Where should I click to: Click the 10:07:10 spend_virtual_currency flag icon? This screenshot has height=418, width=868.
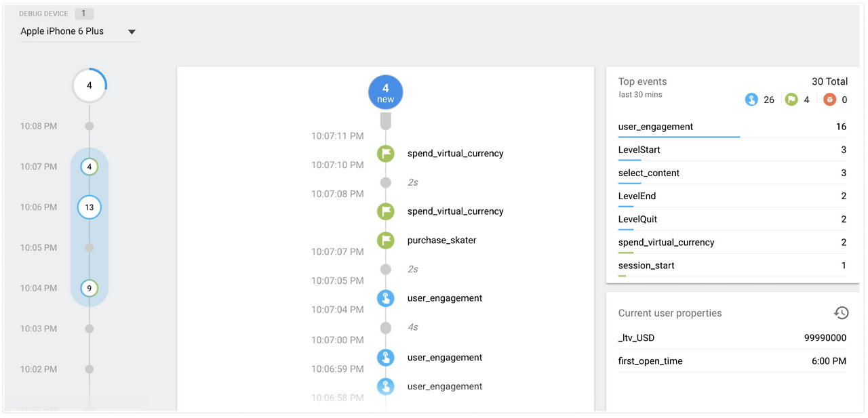[x=385, y=153]
